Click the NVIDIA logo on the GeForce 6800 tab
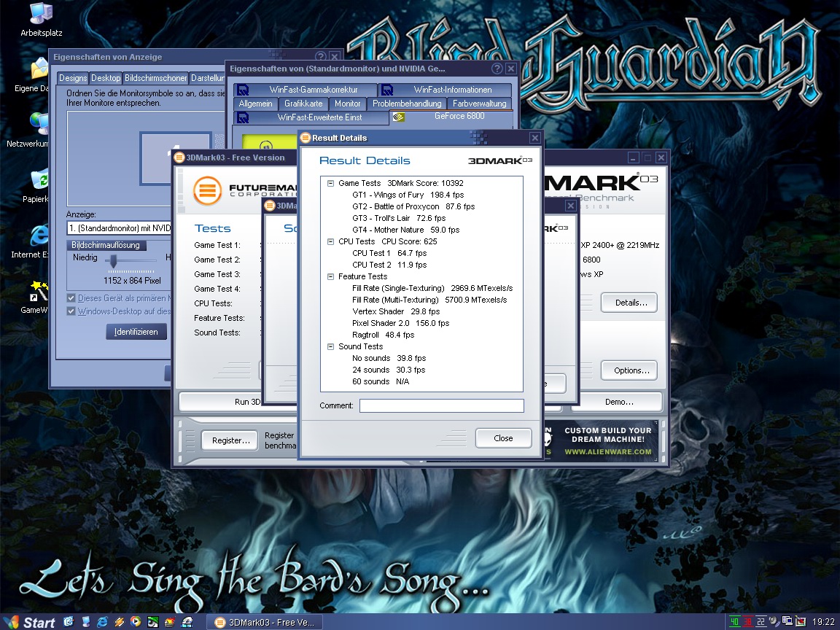 (399, 117)
